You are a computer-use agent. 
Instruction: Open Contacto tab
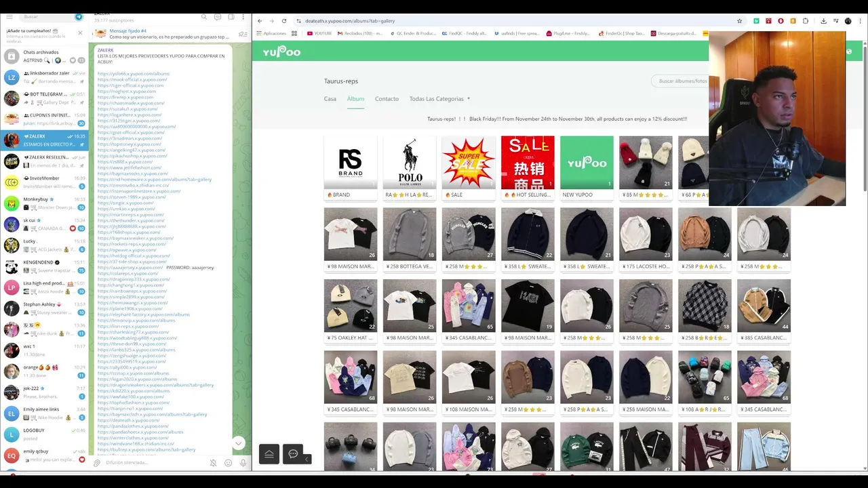(387, 99)
